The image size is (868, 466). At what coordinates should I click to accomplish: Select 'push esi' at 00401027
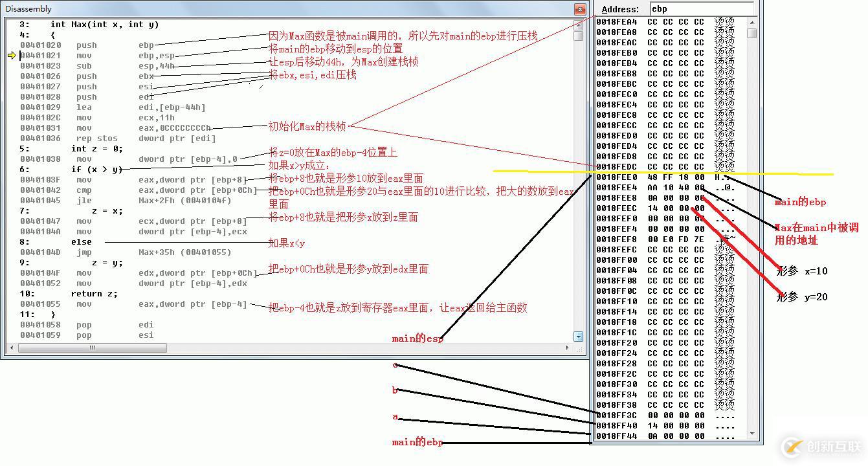[x=87, y=87]
